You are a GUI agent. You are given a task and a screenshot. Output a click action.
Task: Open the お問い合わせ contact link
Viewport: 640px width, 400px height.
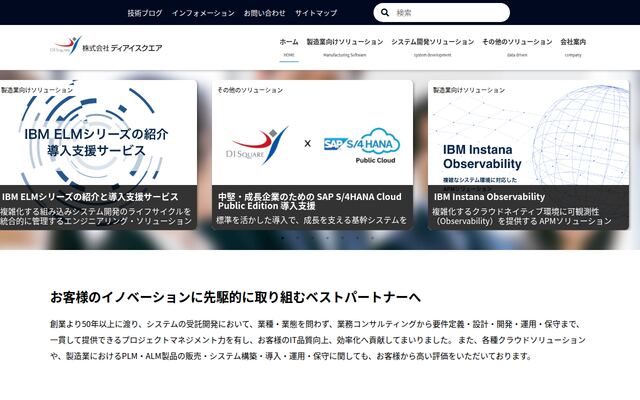point(264,13)
